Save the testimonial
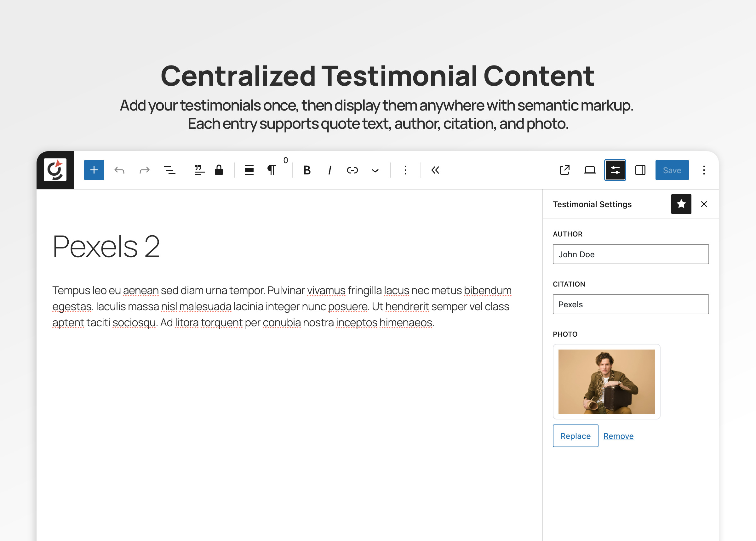Viewport: 756px width, 541px height. [672, 170]
